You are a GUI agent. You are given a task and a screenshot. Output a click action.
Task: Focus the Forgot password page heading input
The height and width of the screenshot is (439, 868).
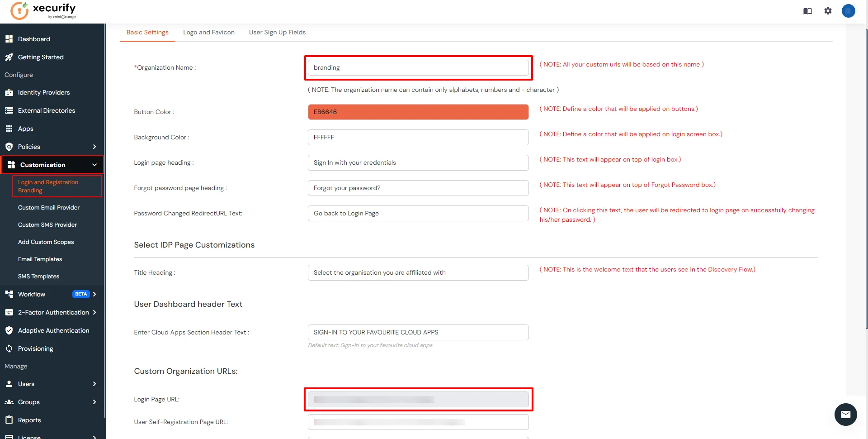pyautogui.click(x=418, y=188)
